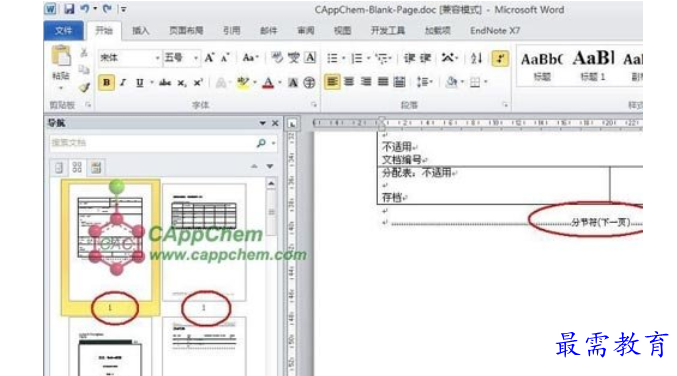Toggle Strikethrough formatting
677x376 pixels.
tap(165, 82)
